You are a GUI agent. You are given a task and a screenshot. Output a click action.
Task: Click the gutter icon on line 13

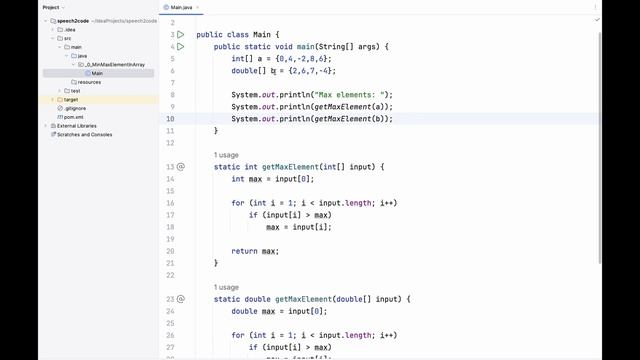point(181,167)
